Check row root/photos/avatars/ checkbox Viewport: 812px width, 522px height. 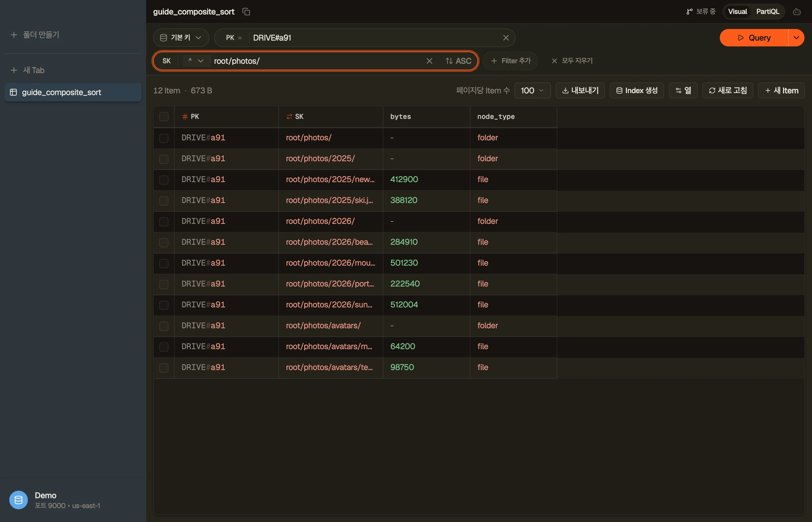click(x=164, y=326)
